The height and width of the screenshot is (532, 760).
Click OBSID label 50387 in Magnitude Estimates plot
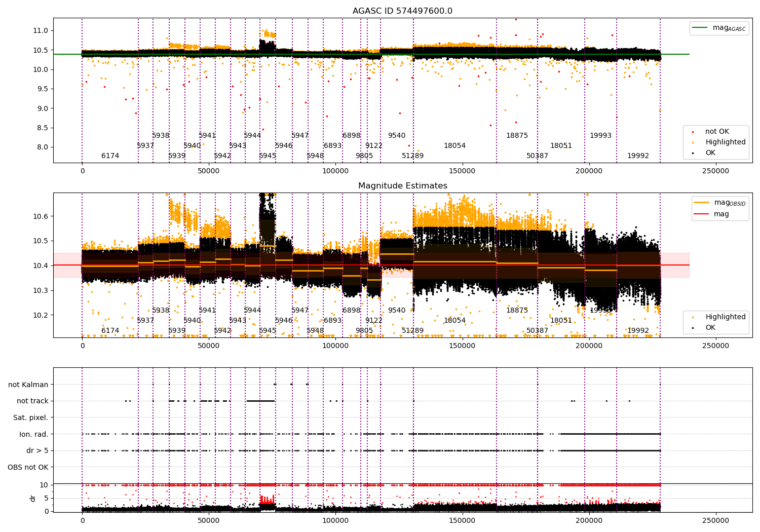(x=537, y=330)
